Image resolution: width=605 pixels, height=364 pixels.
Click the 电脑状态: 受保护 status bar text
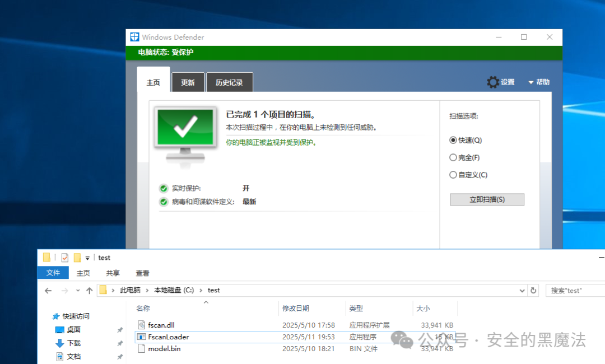(165, 52)
